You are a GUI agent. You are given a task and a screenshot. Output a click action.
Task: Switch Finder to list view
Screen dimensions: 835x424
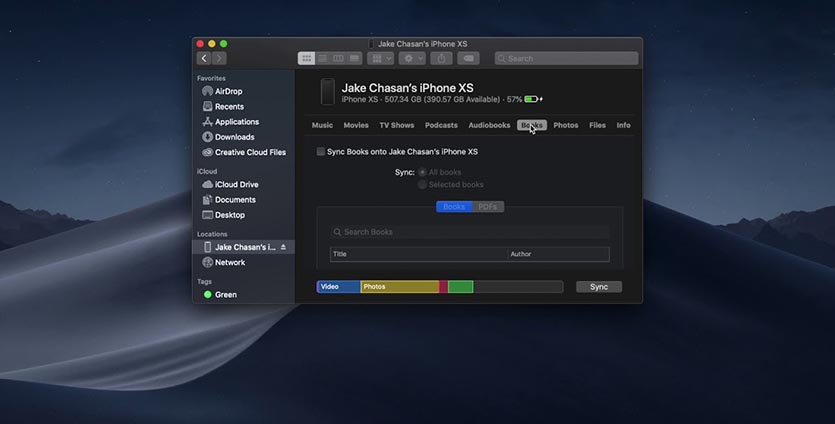click(322, 58)
